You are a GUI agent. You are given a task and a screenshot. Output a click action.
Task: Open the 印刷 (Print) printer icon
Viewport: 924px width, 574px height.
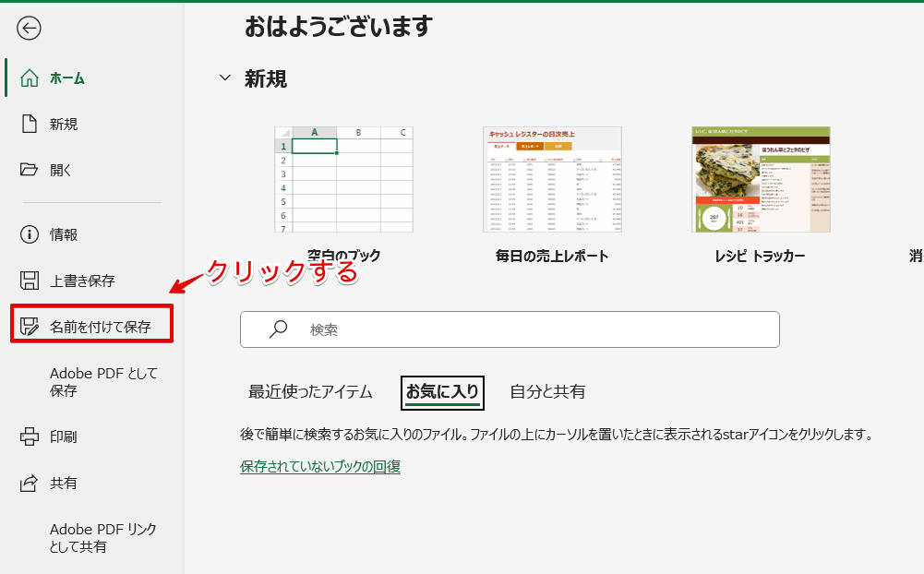[x=30, y=436]
